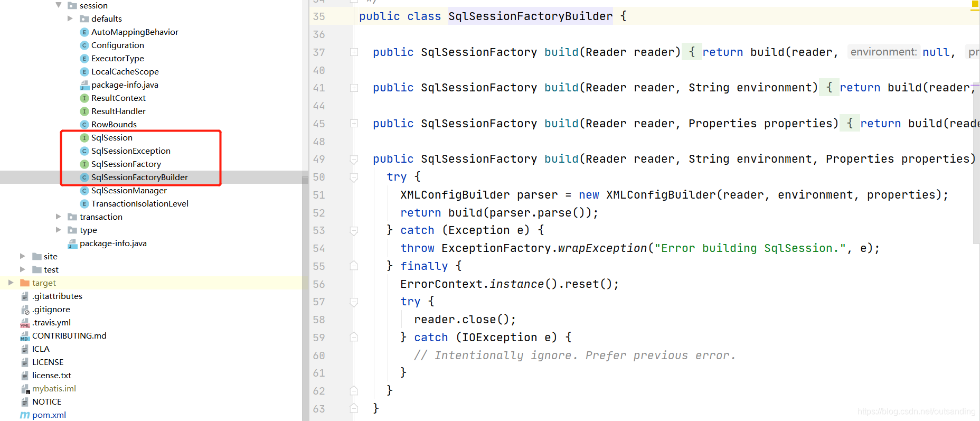Click the LocalCacheScope enum icon
Screen dimensions: 980x421
84,72
